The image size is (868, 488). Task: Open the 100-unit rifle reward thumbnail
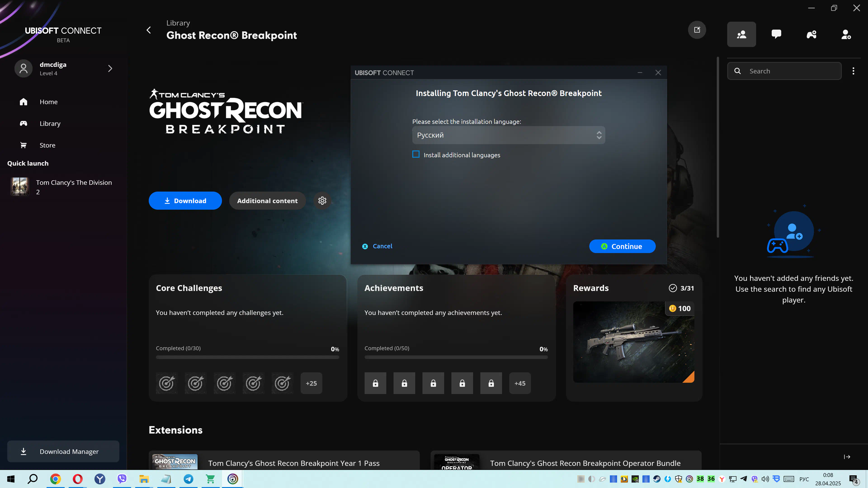click(x=633, y=342)
